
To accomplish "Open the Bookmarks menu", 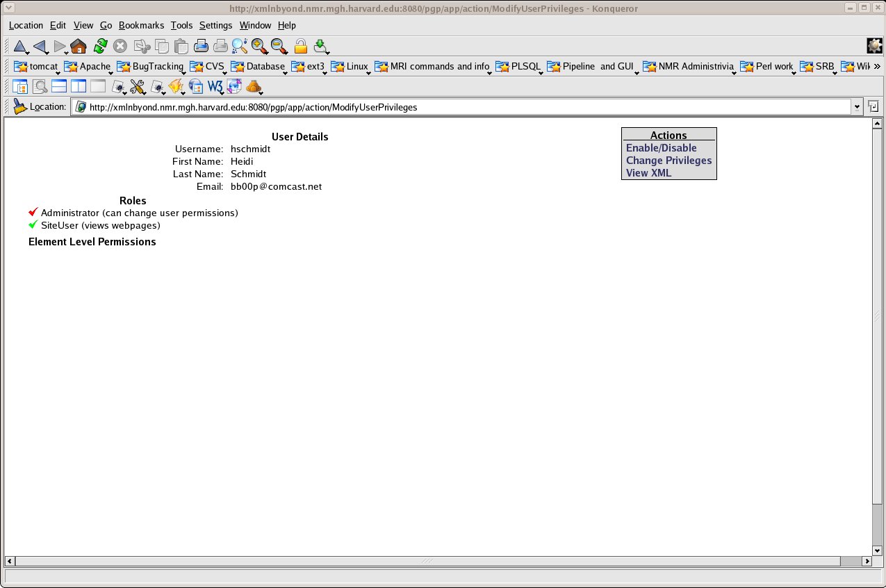I will [x=141, y=25].
